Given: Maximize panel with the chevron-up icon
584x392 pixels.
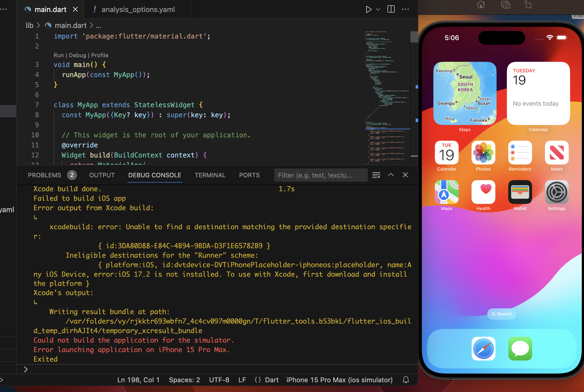Looking at the screenshot, I should [391, 175].
